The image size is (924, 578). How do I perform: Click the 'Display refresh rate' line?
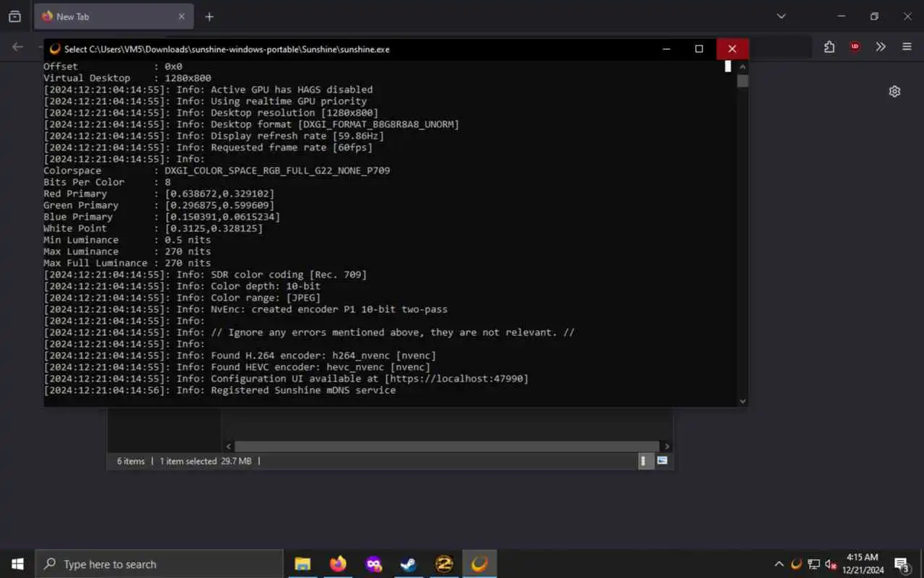coord(214,136)
